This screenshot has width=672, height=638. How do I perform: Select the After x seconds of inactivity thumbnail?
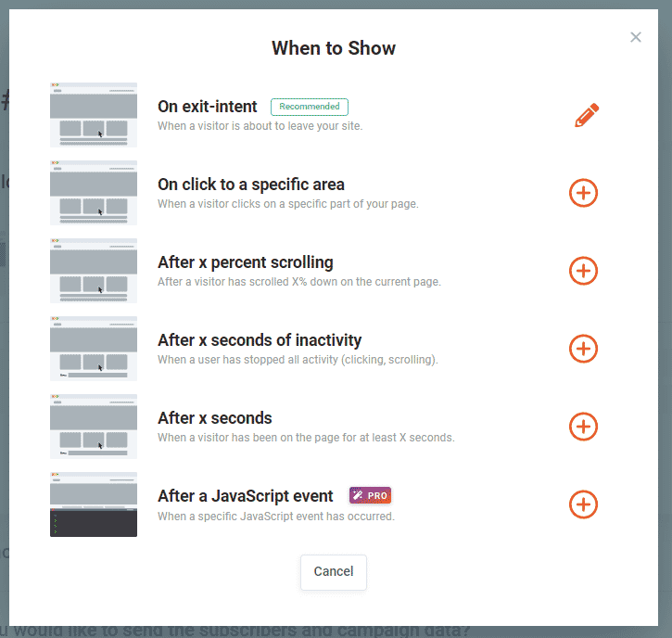[94, 349]
